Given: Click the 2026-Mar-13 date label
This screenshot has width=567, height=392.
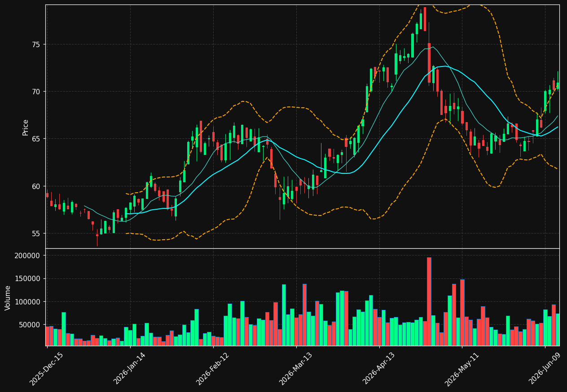Looking at the screenshot, I should point(295,369).
